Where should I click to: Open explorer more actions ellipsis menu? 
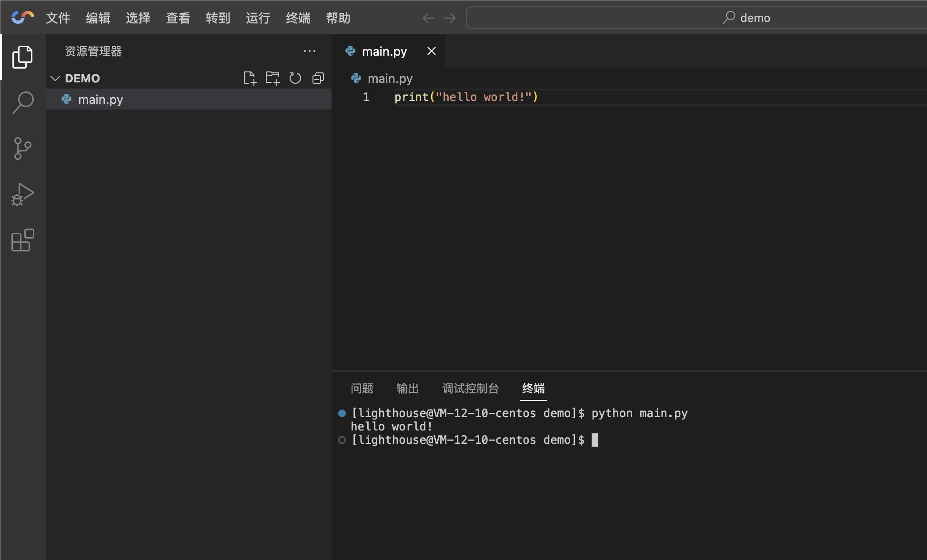click(310, 51)
